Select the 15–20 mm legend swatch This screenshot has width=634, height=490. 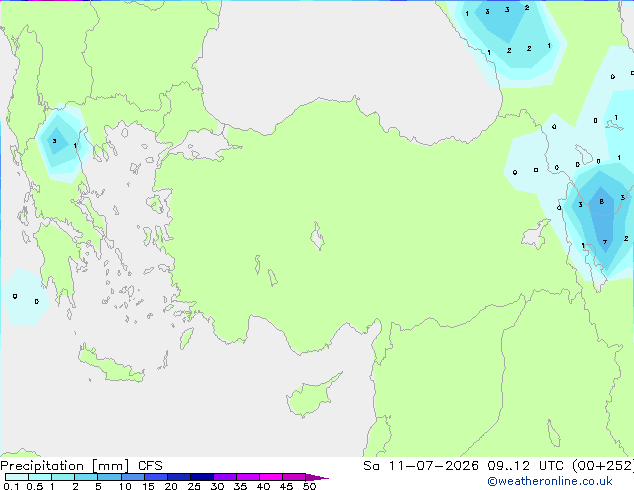point(156,477)
